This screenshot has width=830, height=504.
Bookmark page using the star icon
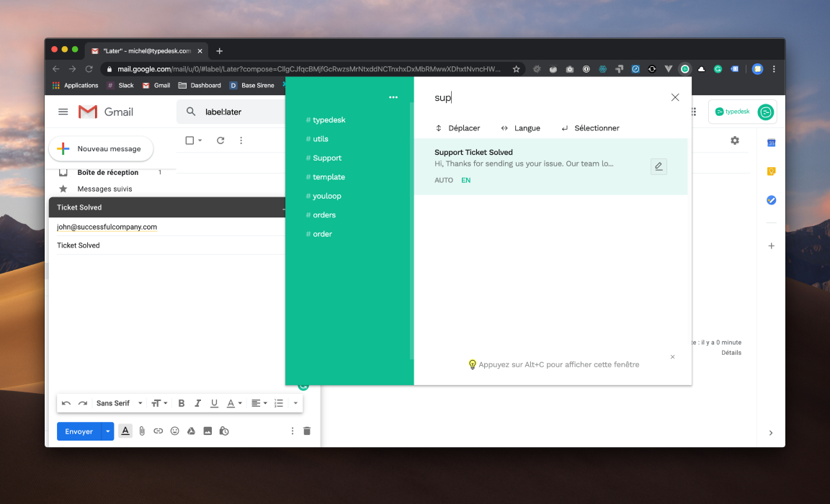516,68
